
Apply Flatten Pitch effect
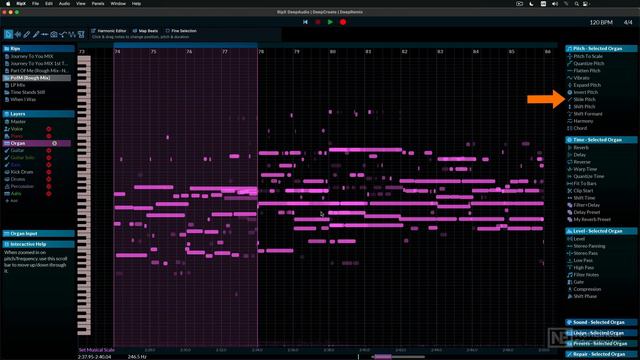[587, 71]
